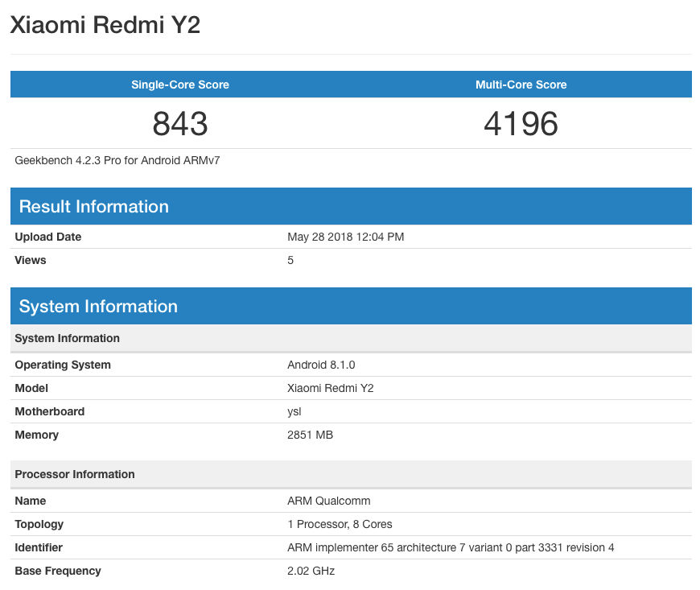This screenshot has width=700, height=590.
Task: Click the Model value Xiaomi Redmi Y2
Action: point(331,388)
